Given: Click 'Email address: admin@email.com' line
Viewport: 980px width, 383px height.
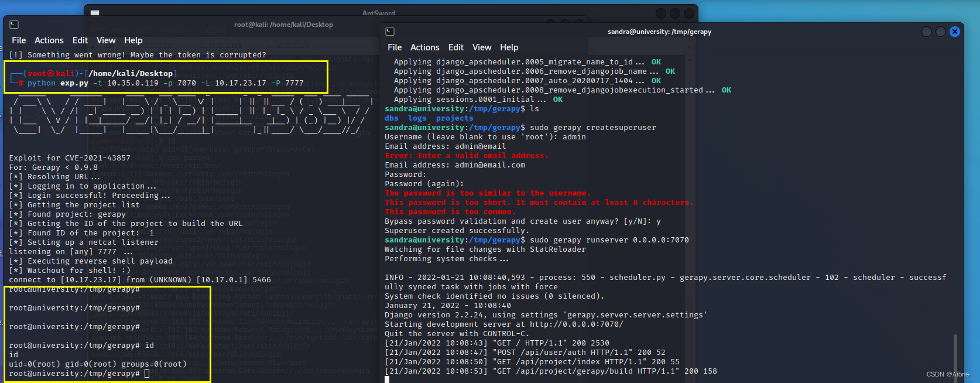Looking at the screenshot, I should 455,165.
